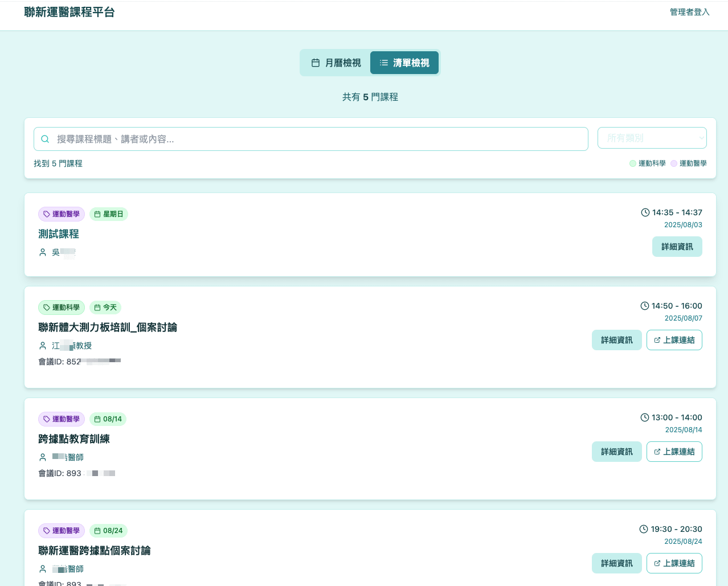Click the tag icon on 測試課程 card

(47, 214)
